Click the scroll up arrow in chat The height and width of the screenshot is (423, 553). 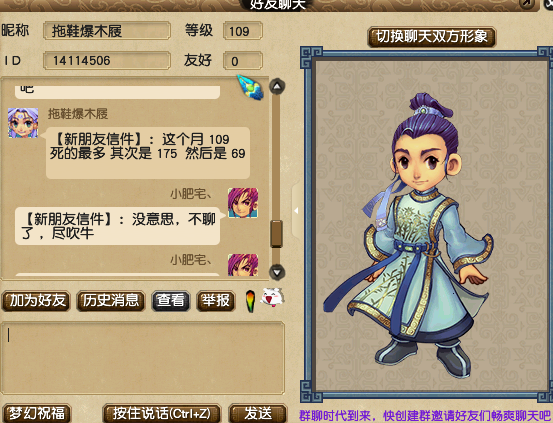pos(277,86)
